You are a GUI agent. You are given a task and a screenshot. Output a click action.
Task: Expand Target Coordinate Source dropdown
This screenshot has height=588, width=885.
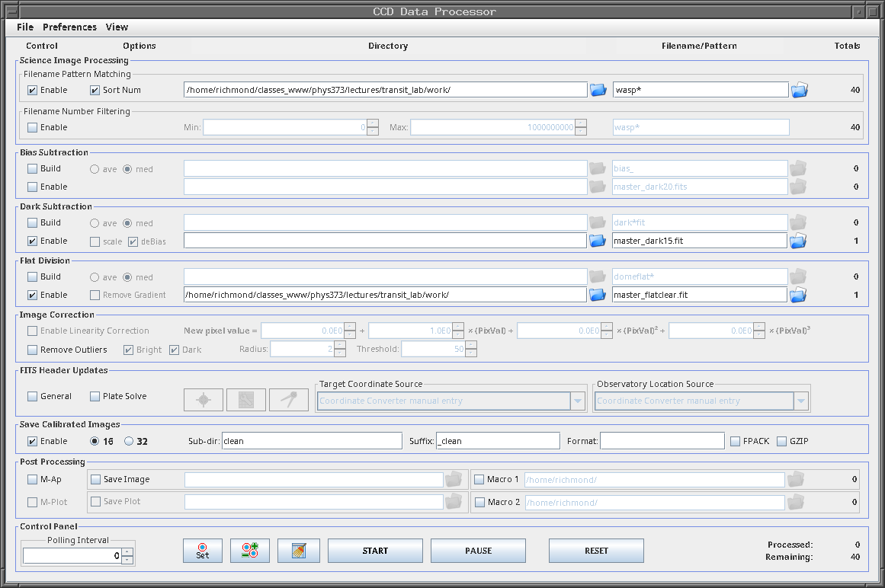coord(578,401)
